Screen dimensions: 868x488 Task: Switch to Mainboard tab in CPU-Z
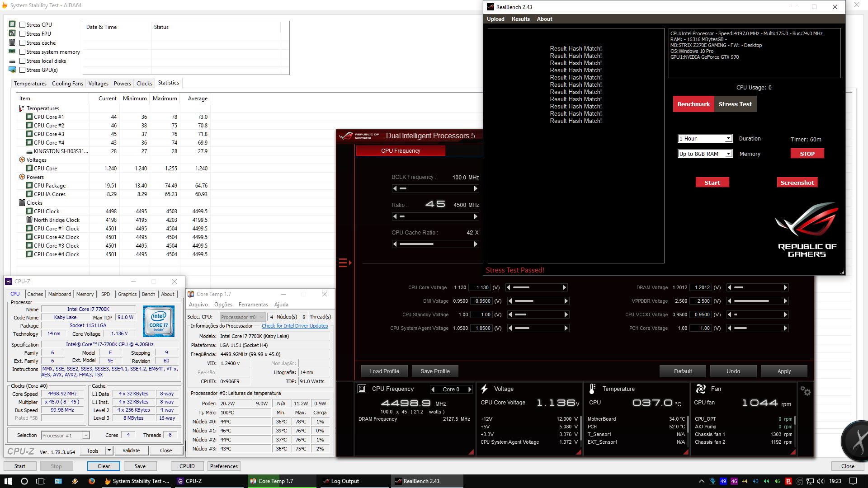tap(60, 294)
